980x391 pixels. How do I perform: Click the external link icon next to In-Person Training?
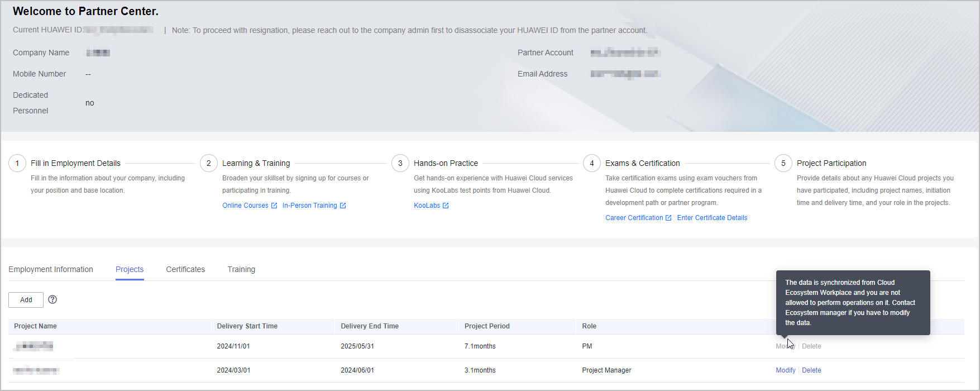[x=343, y=206]
